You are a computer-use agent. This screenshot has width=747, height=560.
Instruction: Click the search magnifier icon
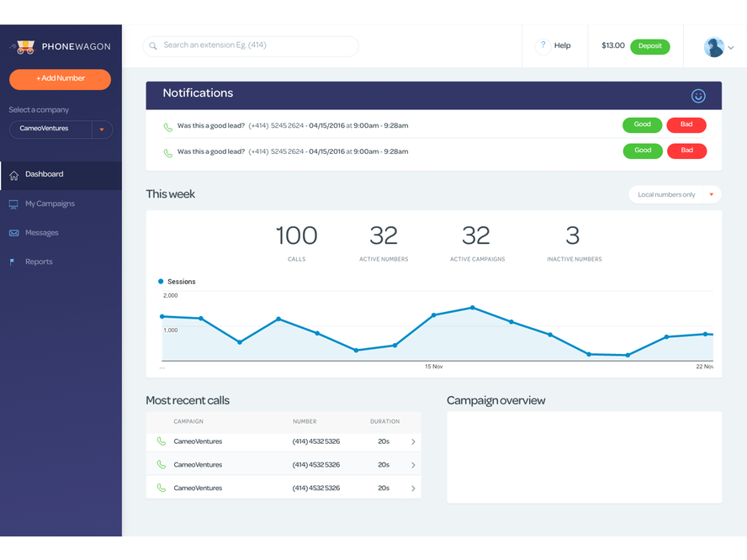153,45
